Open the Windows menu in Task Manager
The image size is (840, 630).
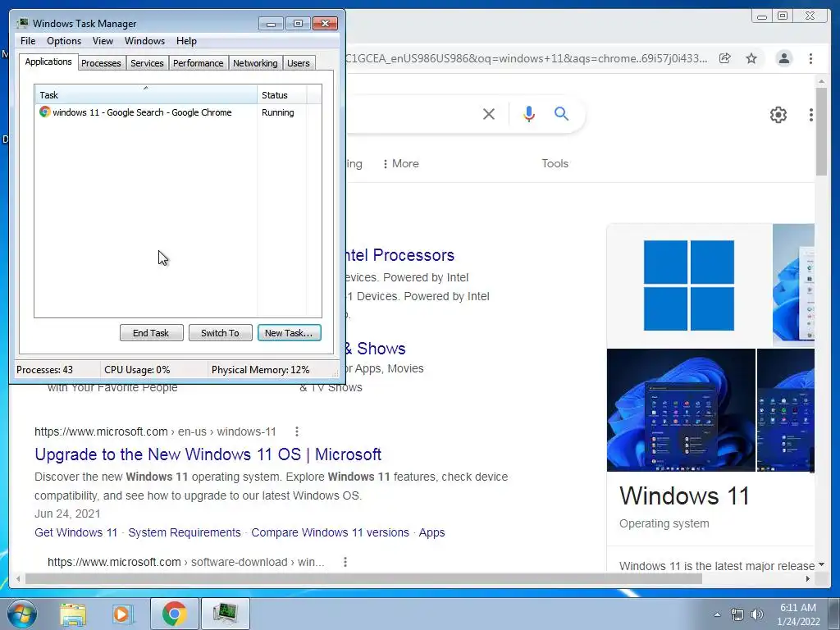144,41
